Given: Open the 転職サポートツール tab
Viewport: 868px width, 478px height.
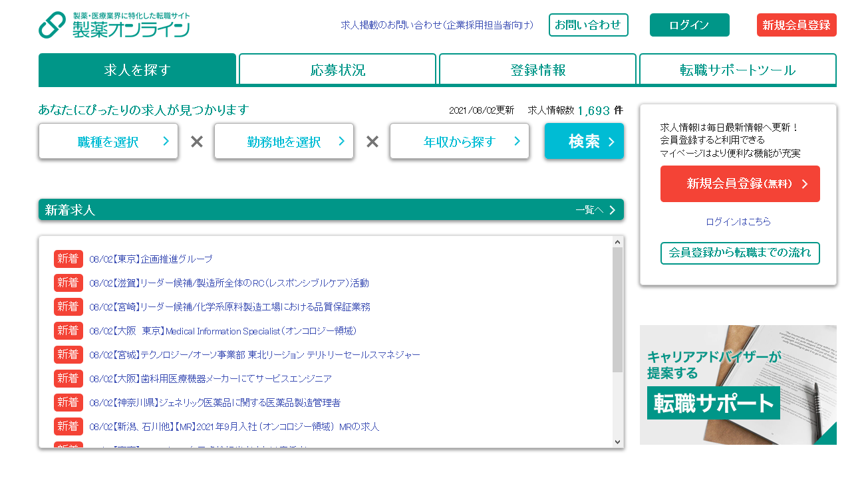Looking at the screenshot, I should tap(738, 68).
